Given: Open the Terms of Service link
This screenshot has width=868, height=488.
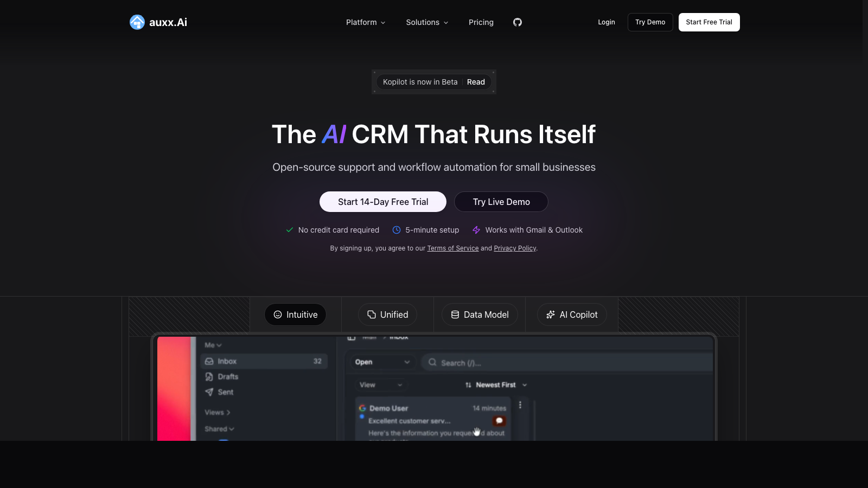Looking at the screenshot, I should tap(453, 248).
